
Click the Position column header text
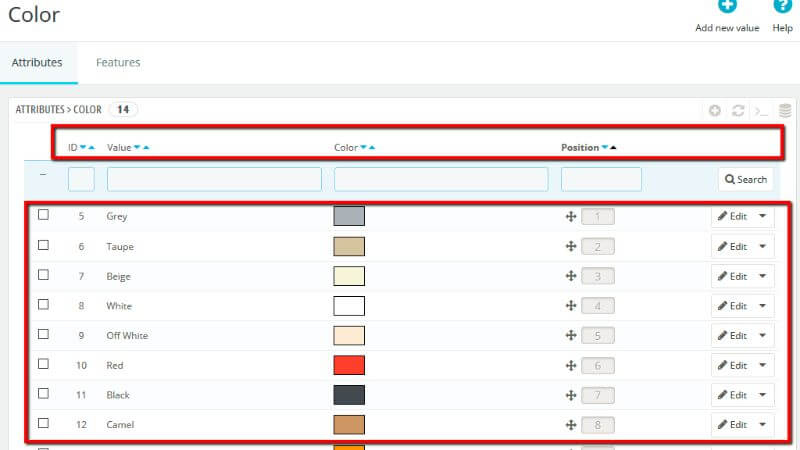(580, 147)
